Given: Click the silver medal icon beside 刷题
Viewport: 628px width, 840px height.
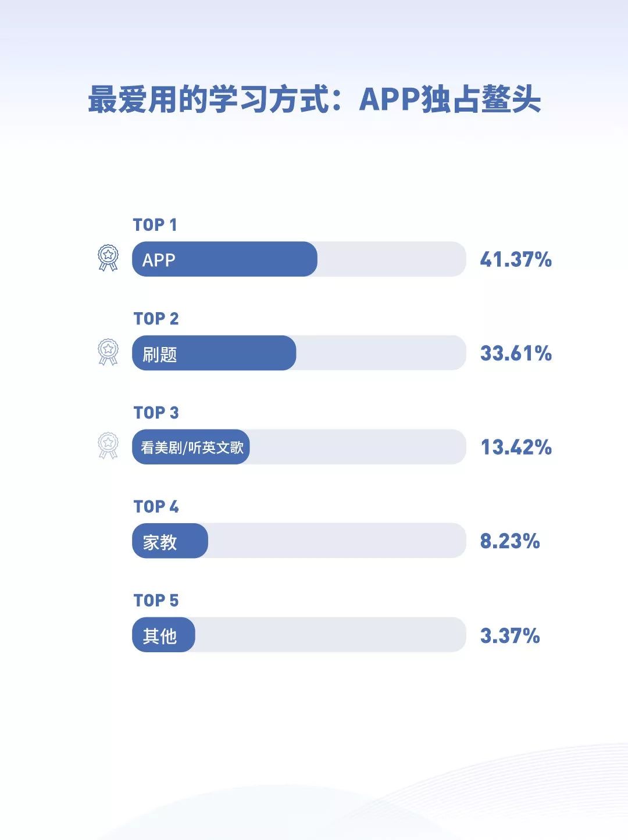Looking at the screenshot, I should click(108, 352).
